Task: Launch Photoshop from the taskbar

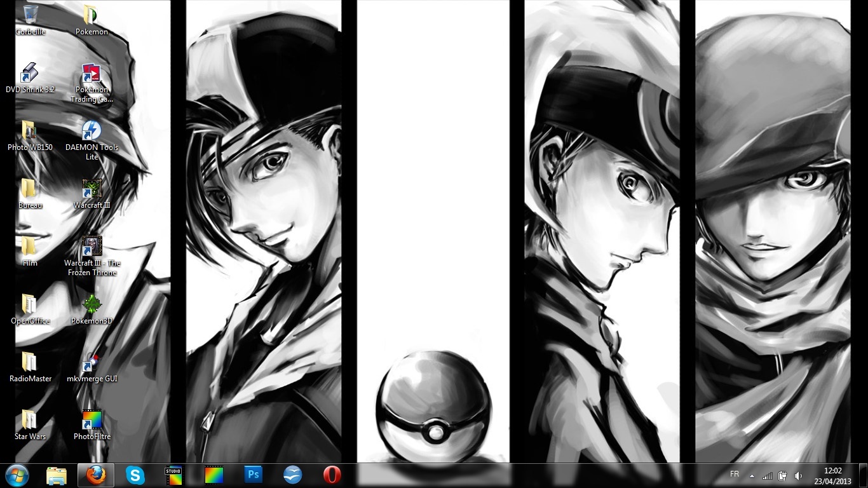Action: point(254,475)
